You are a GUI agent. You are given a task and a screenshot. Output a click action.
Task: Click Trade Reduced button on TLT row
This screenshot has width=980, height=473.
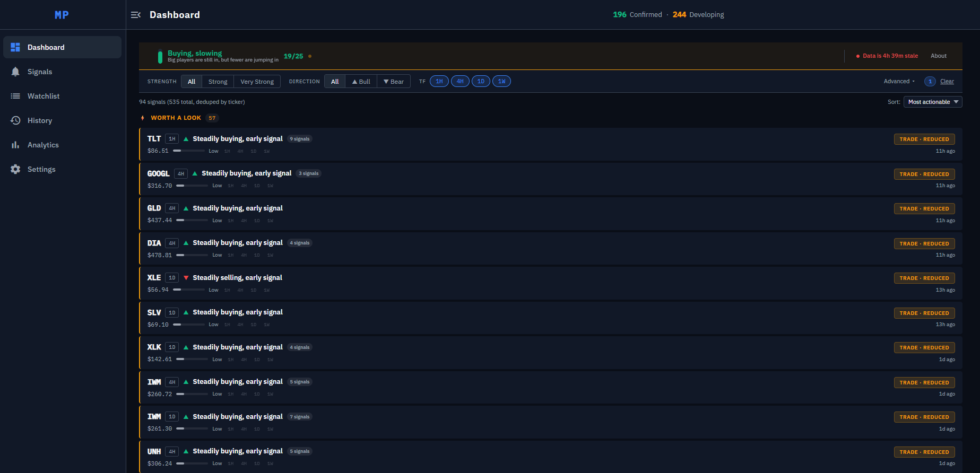pos(924,139)
